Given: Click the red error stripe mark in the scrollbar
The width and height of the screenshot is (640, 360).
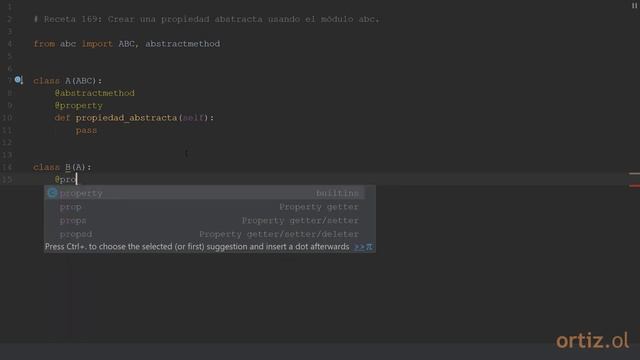Looking at the screenshot, I should pos(634,186).
